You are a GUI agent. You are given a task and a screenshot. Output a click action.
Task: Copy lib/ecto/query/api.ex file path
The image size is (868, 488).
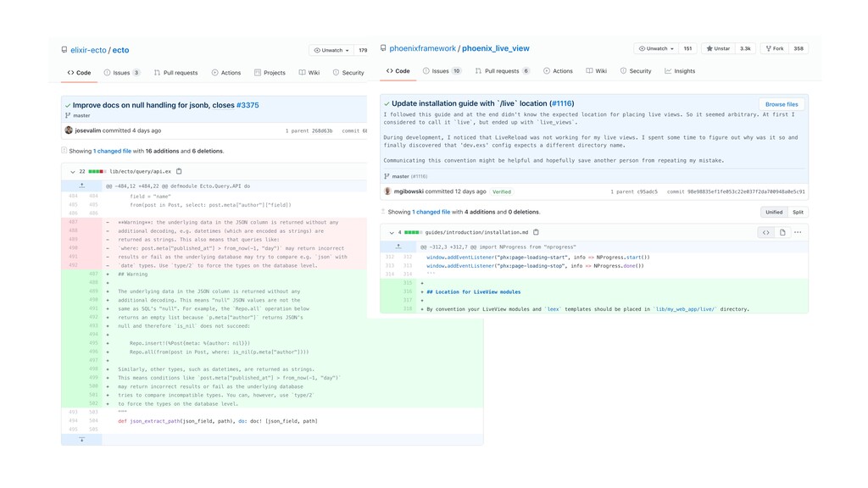(x=179, y=171)
